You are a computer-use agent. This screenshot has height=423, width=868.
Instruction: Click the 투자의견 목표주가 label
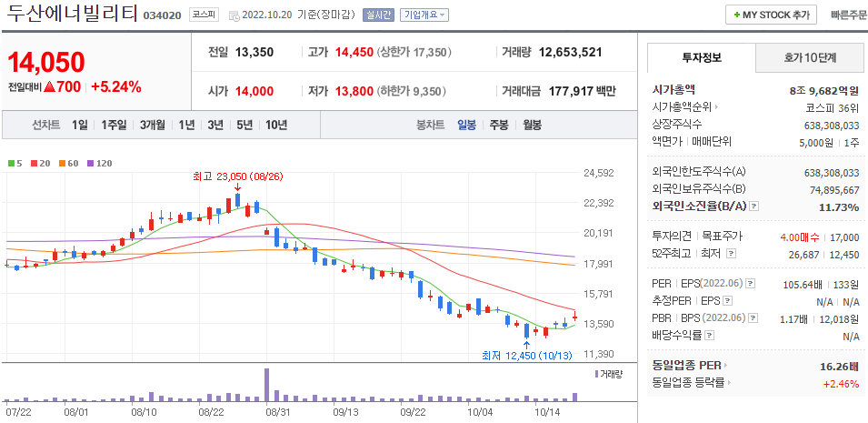(x=697, y=237)
